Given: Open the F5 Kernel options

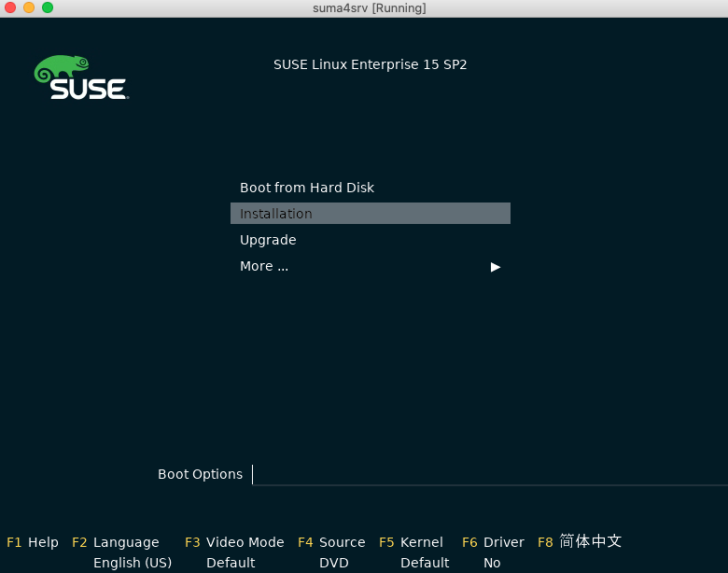Looking at the screenshot, I should [411, 542].
